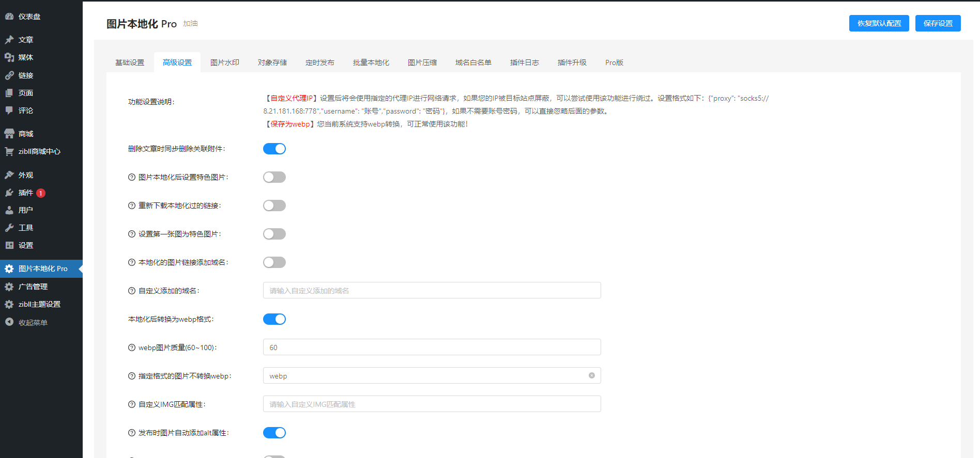The image size is (980, 458).
Task: Click the comment bubble icon beside 评论
Action: [9, 110]
